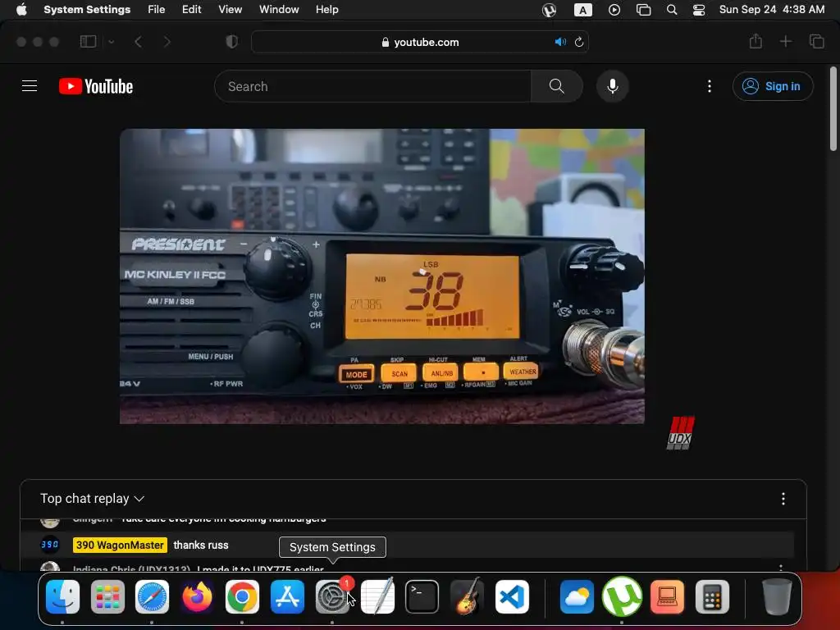Open Stage Manager menu bar icon

[x=643, y=10]
